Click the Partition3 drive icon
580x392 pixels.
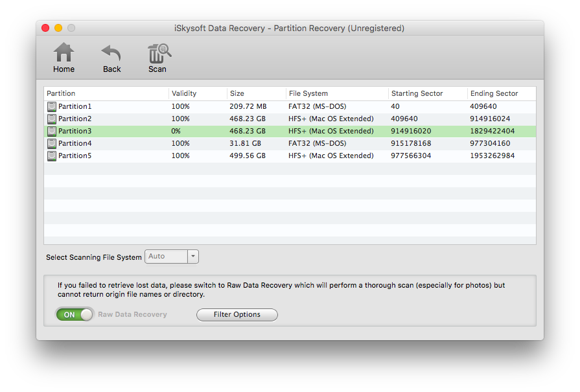(x=52, y=132)
